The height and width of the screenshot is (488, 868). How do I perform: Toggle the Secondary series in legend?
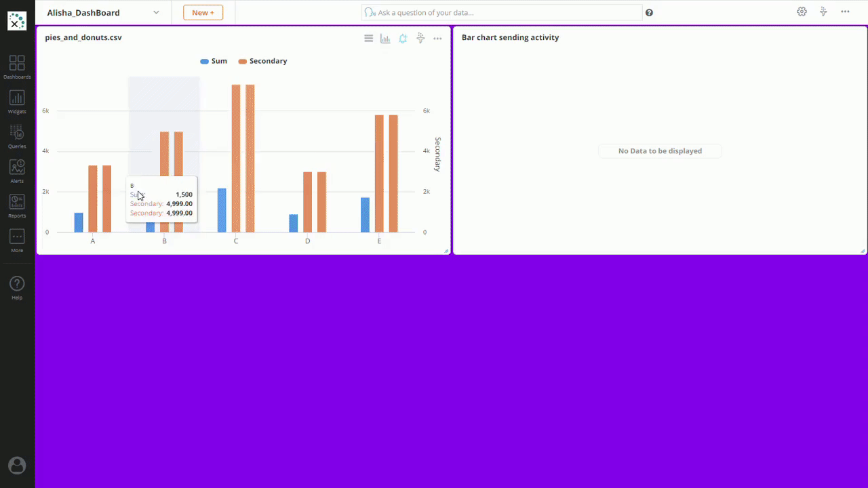pyautogui.click(x=262, y=61)
